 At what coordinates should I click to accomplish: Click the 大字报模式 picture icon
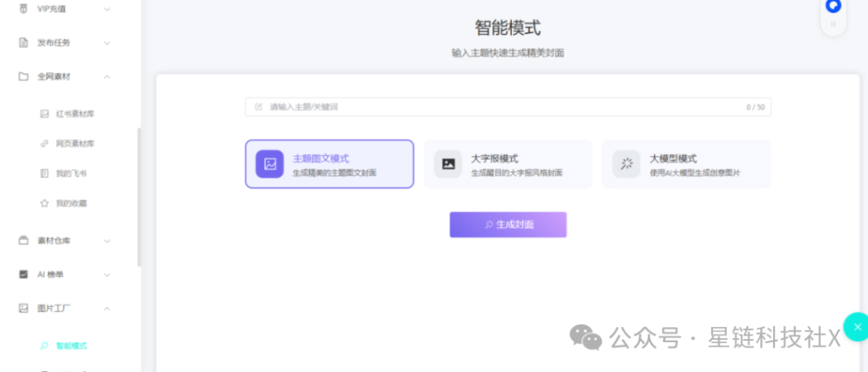tap(448, 164)
